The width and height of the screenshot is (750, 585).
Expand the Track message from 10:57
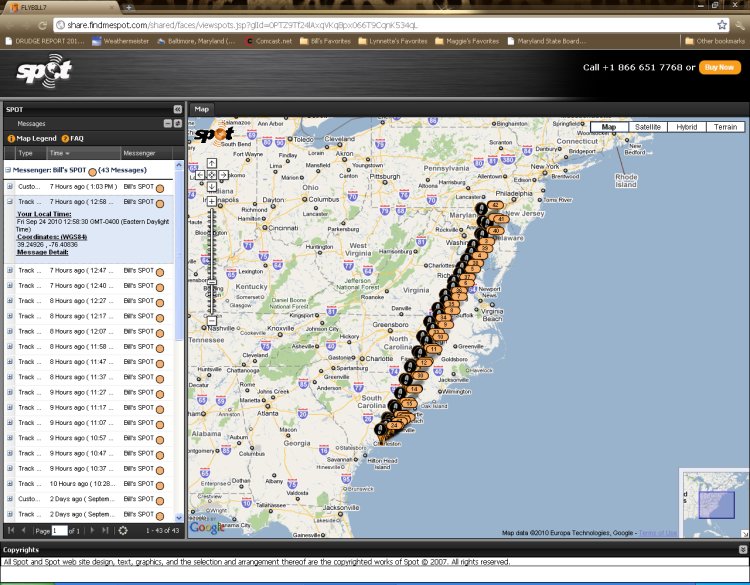[10, 438]
